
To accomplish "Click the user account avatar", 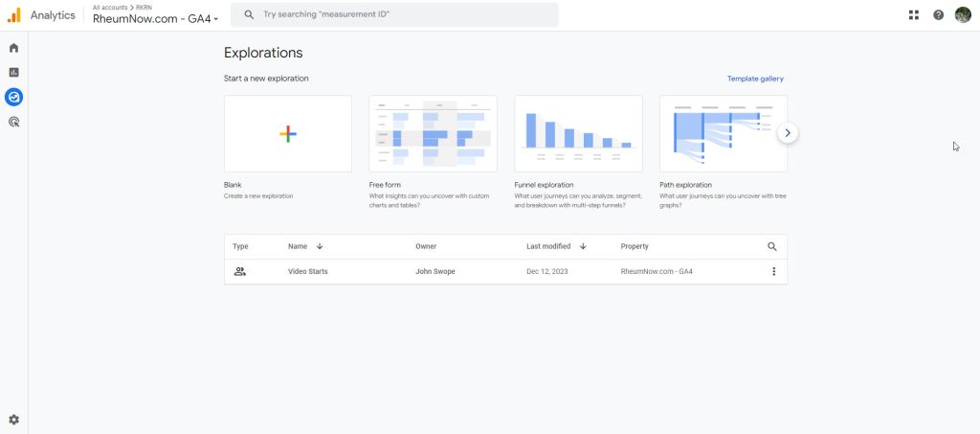I will click(963, 15).
